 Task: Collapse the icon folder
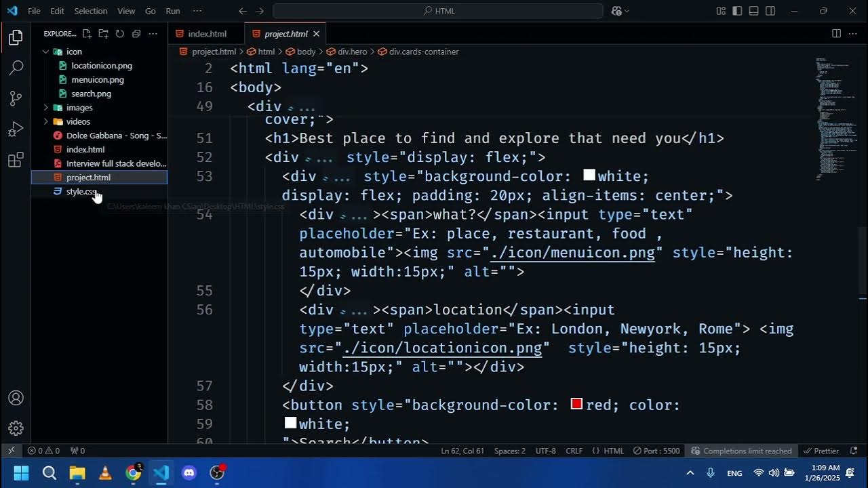(x=46, y=52)
